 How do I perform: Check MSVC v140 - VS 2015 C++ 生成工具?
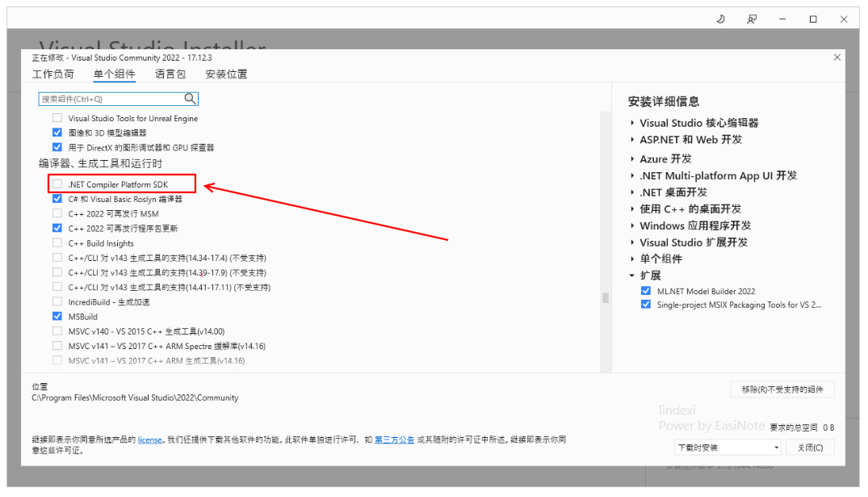tap(57, 331)
